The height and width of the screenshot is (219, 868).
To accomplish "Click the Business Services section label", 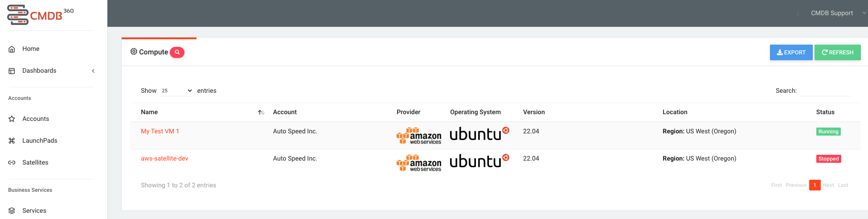I will 30,190.
